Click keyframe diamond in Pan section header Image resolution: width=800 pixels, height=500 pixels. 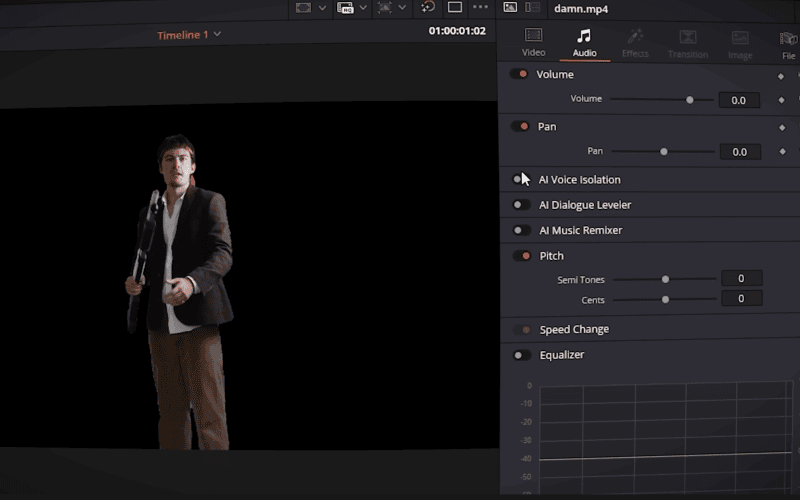pos(782,128)
